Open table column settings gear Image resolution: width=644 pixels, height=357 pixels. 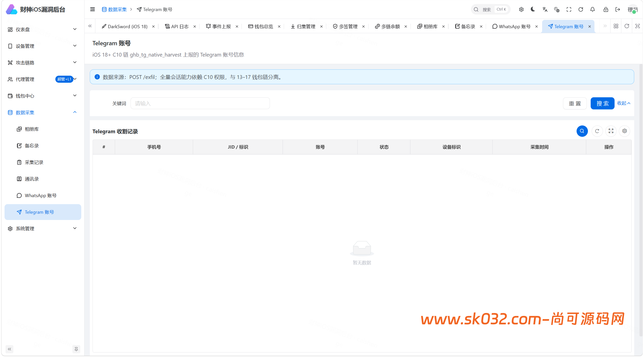point(624,131)
